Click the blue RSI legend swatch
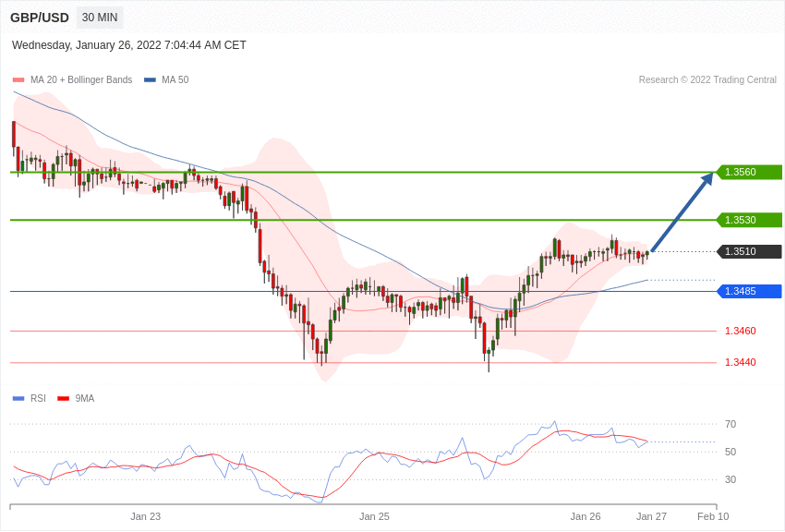 (x=18, y=399)
